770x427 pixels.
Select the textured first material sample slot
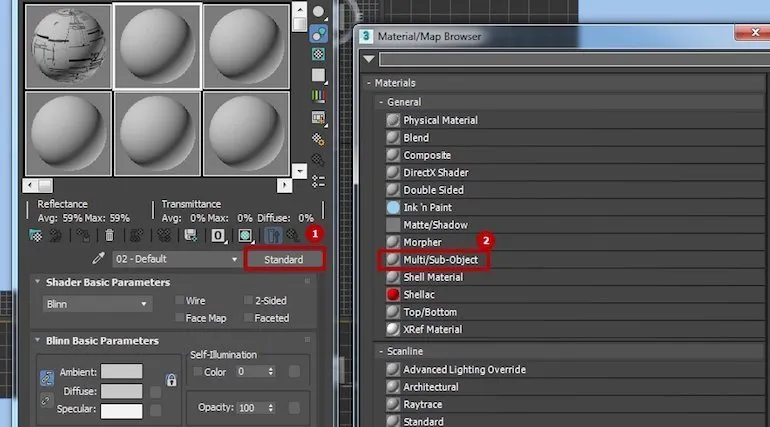pos(67,43)
